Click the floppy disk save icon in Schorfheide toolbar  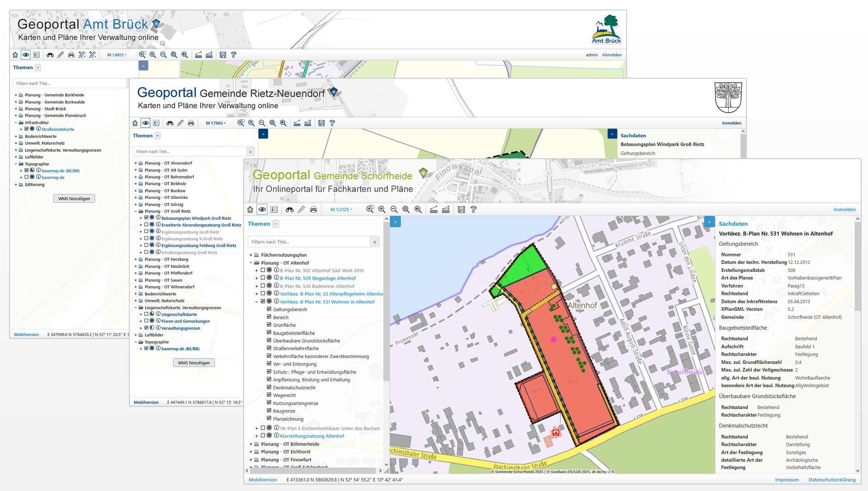[x=461, y=209]
